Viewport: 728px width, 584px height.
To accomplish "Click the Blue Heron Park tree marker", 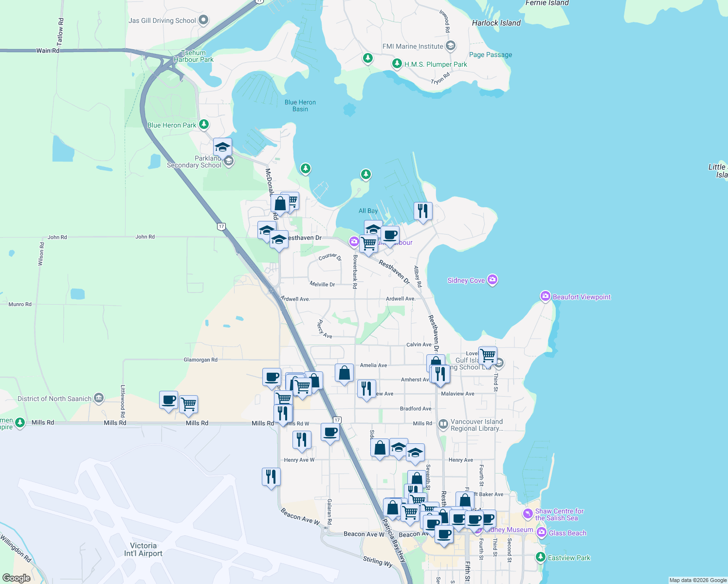I will click(x=204, y=124).
